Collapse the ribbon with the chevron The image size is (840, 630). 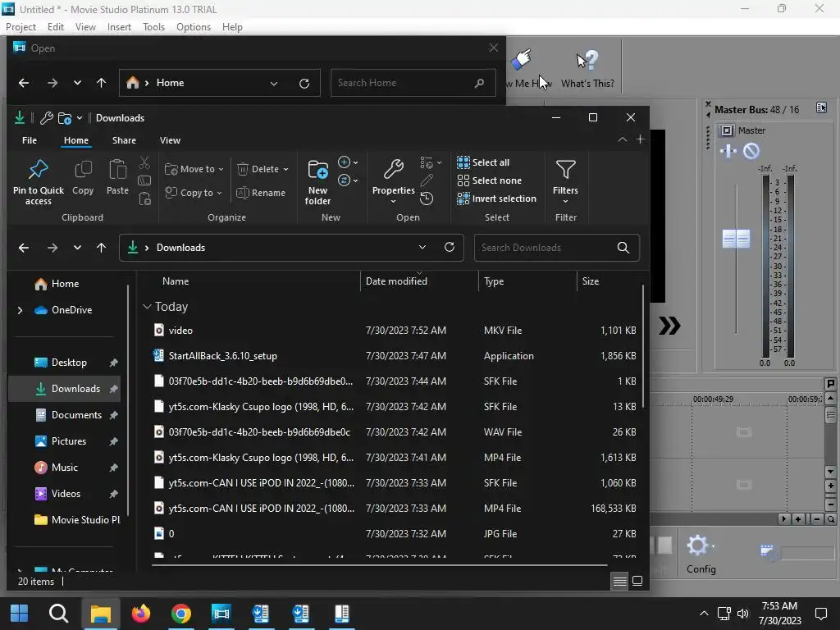(622, 139)
